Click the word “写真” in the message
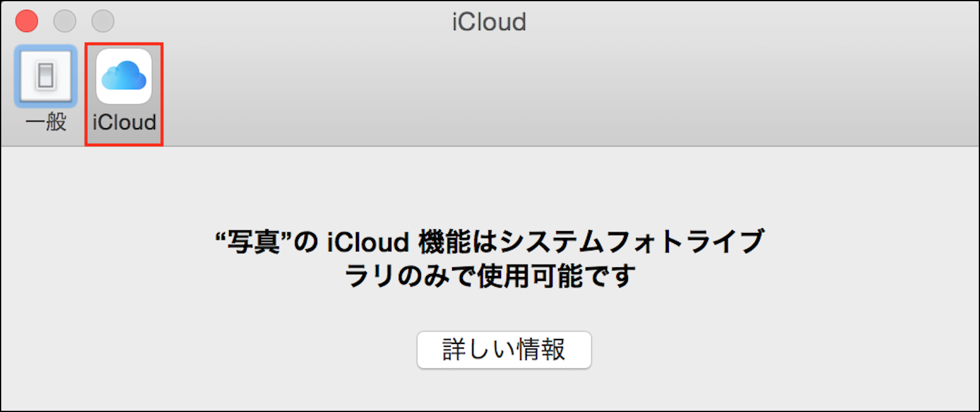 254,242
